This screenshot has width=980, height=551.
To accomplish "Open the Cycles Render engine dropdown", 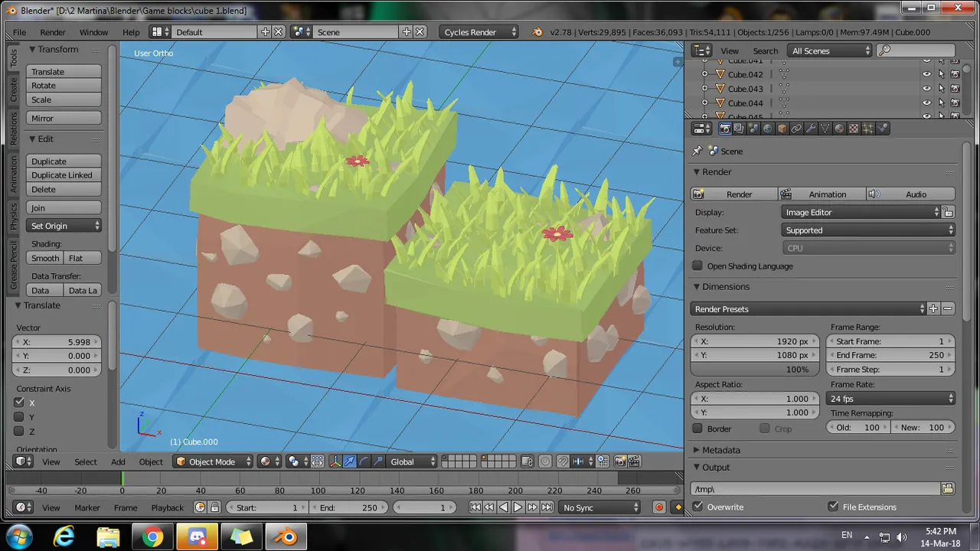I will pyautogui.click(x=480, y=32).
